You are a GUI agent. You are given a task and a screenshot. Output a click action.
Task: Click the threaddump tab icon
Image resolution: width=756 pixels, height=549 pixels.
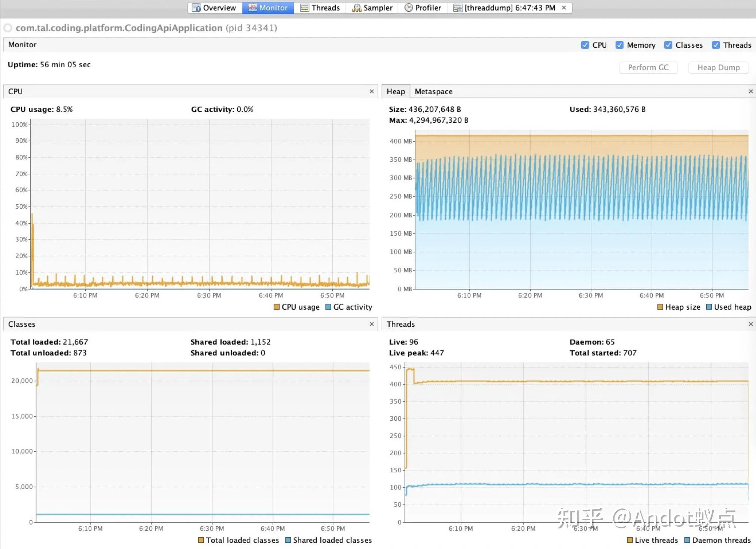[x=457, y=8]
